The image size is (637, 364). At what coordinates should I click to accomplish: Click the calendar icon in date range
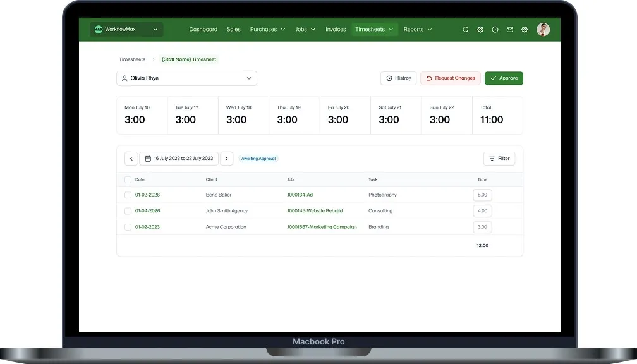[148, 159]
